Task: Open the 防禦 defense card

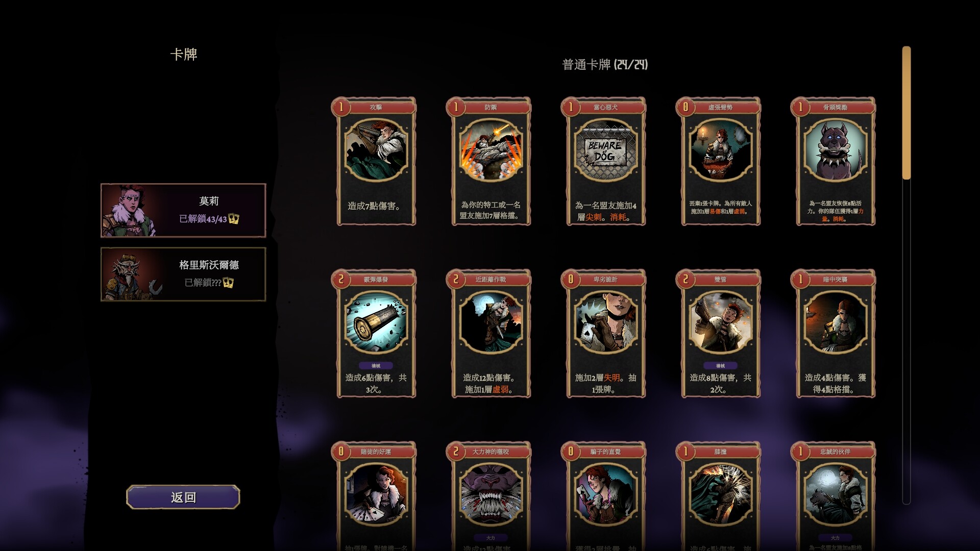Action: coord(491,162)
